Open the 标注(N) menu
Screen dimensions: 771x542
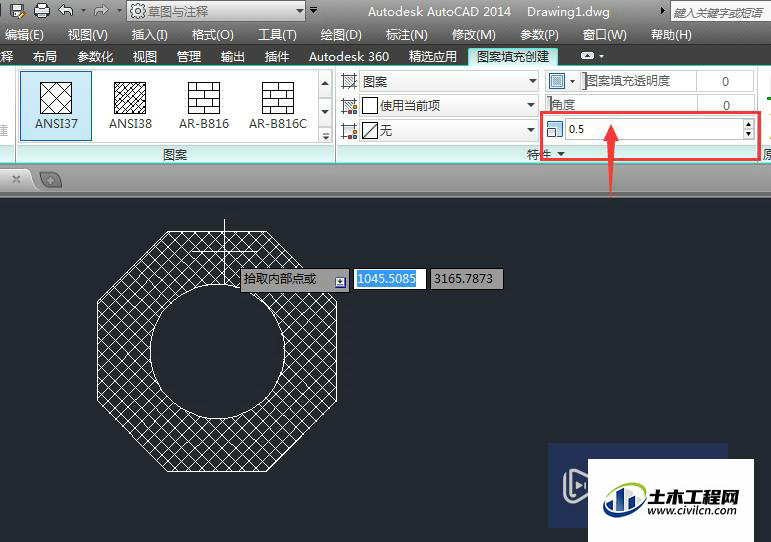407,35
